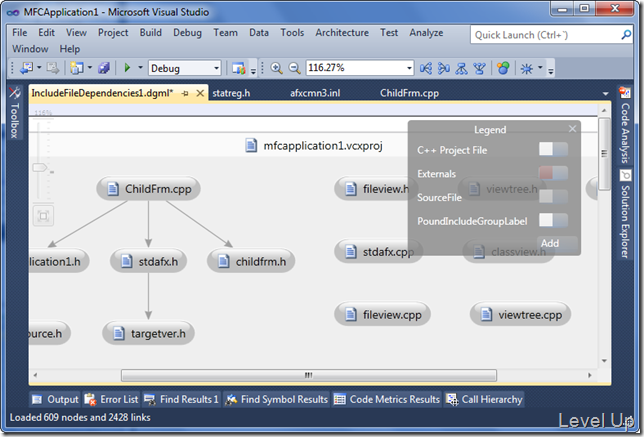This screenshot has width=644, height=437.
Task: Click the colored circles legend icon
Action: coord(503,68)
